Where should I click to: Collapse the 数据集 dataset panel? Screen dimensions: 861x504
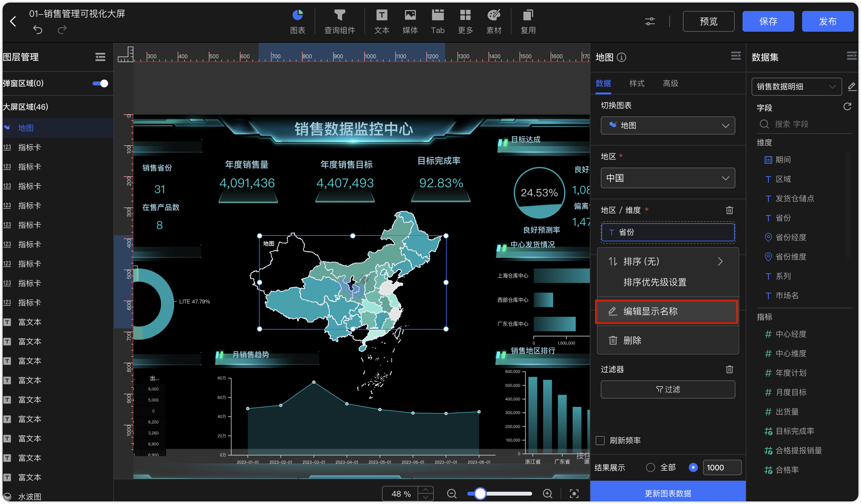point(852,56)
